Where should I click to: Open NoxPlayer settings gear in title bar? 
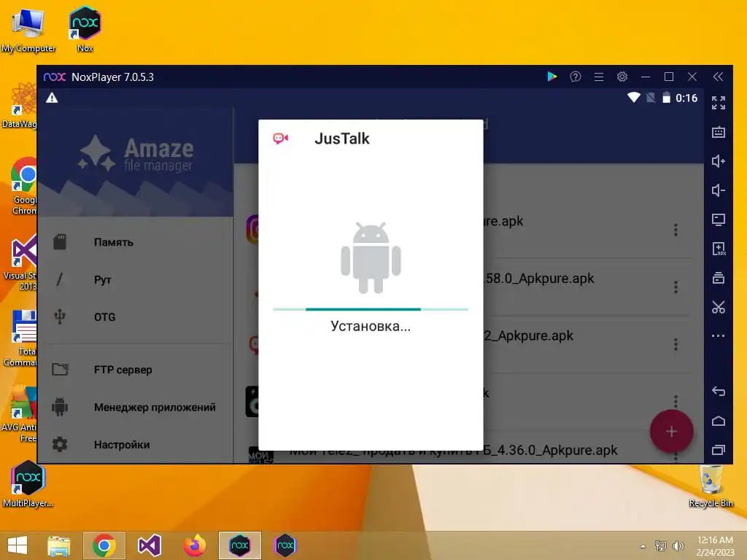point(622,77)
